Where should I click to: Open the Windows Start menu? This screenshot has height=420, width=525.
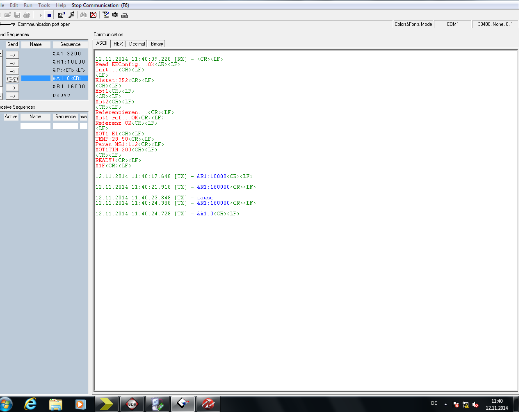tap(6, 404)
